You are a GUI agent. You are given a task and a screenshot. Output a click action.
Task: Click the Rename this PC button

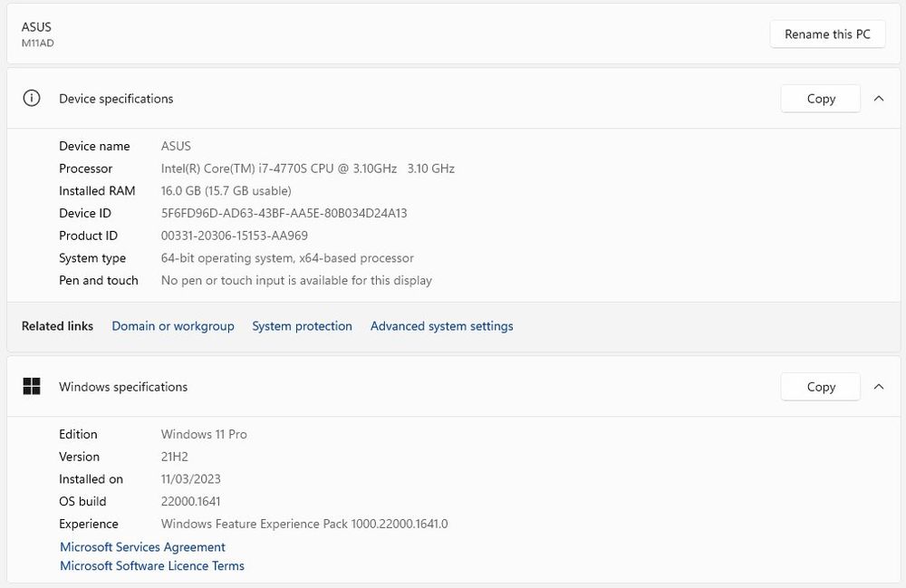(827, 34)
